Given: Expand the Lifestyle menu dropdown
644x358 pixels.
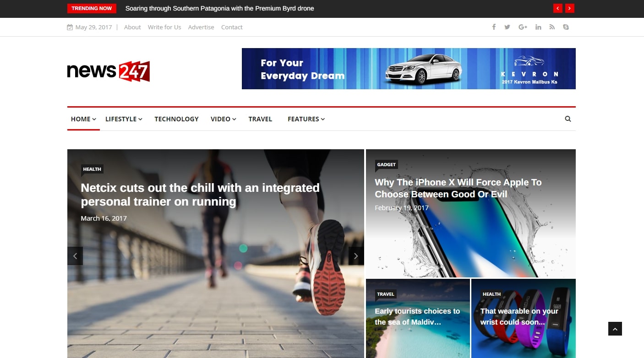Looking at the screenshot, I should point(124,119).
